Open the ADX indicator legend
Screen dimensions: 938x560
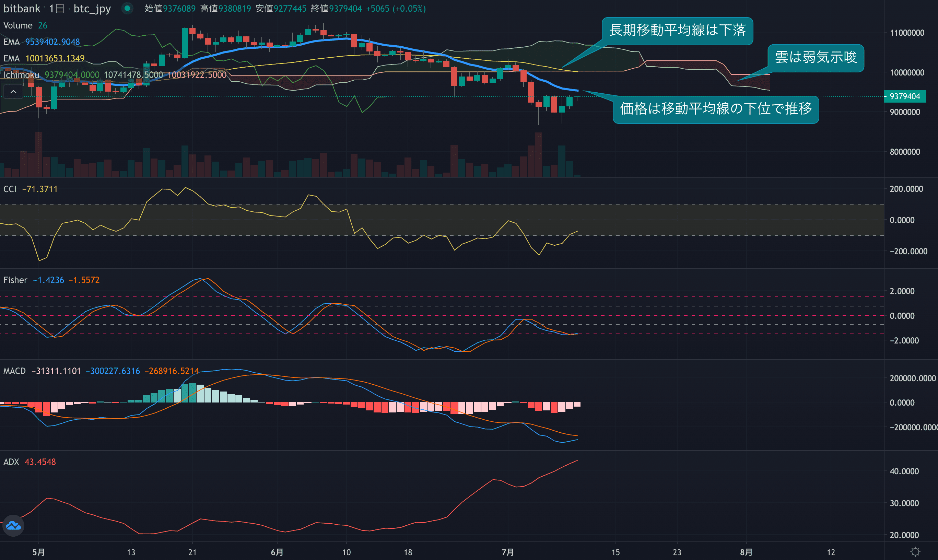(11, 462)
